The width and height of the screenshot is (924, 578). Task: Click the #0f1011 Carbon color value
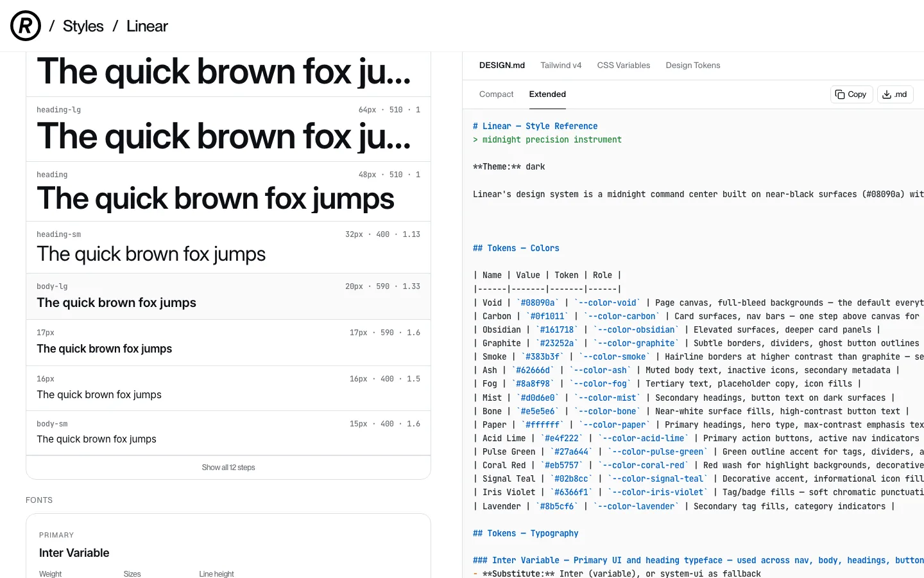pos(547,317)
